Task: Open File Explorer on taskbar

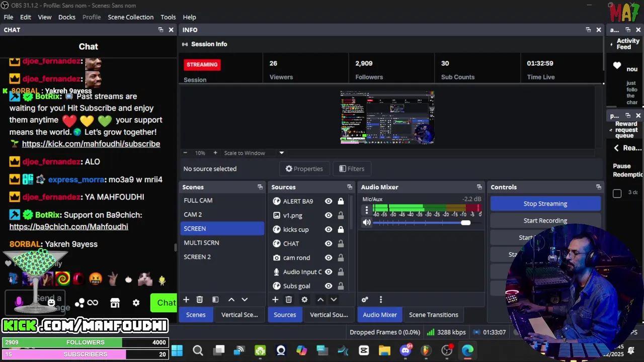Action: point(384,350)
